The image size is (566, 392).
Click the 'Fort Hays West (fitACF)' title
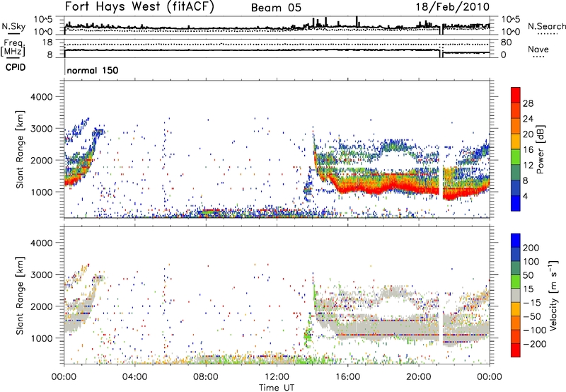(x=139, y=7)
